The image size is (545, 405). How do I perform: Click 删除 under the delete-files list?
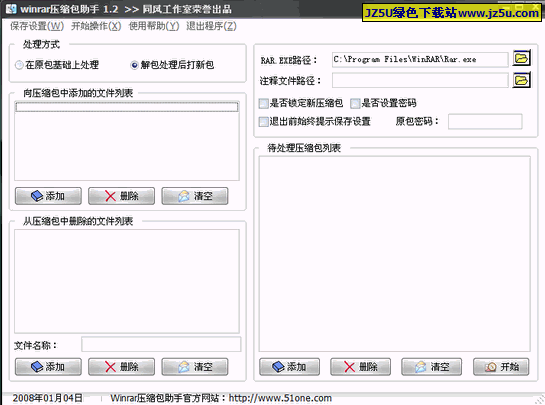tap(121, 367)
